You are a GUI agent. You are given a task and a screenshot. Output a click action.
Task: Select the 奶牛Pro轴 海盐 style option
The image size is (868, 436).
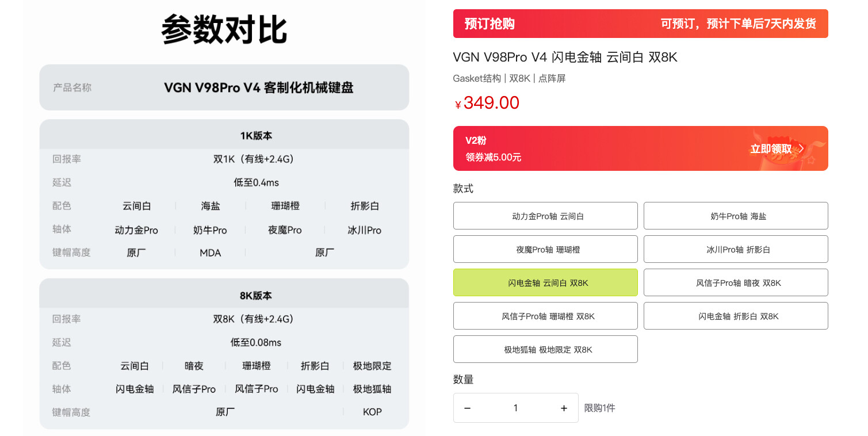point(736,216)
